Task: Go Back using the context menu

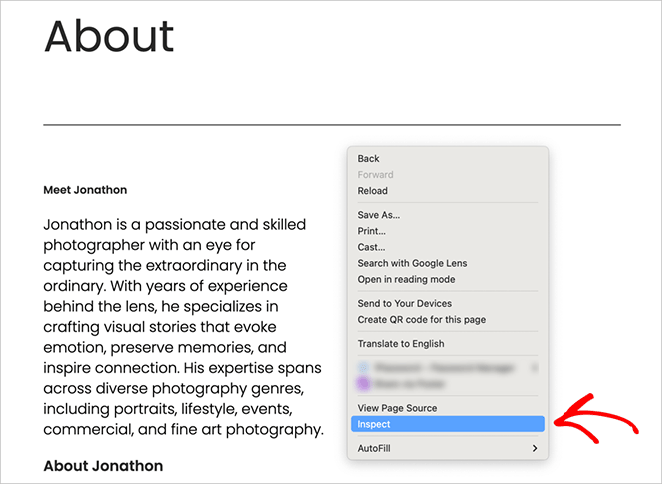Action: pyautogui.click(x=368, y=159)
